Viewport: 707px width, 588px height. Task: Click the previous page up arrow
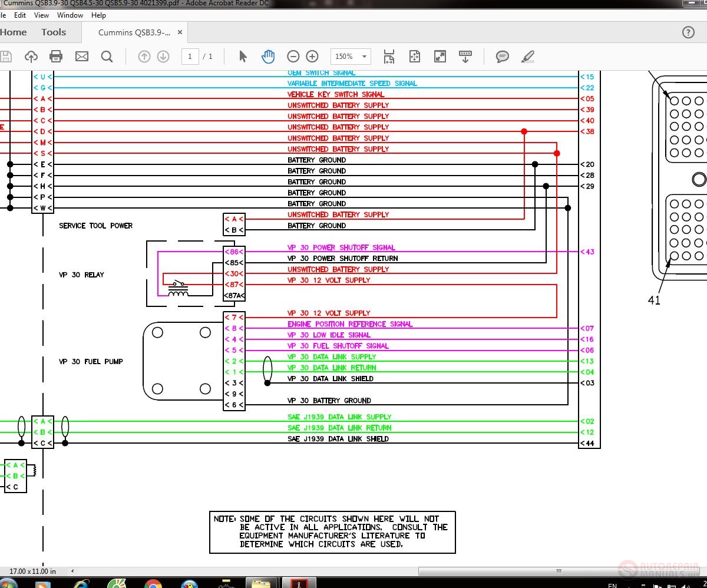click(x=144, y=56)
